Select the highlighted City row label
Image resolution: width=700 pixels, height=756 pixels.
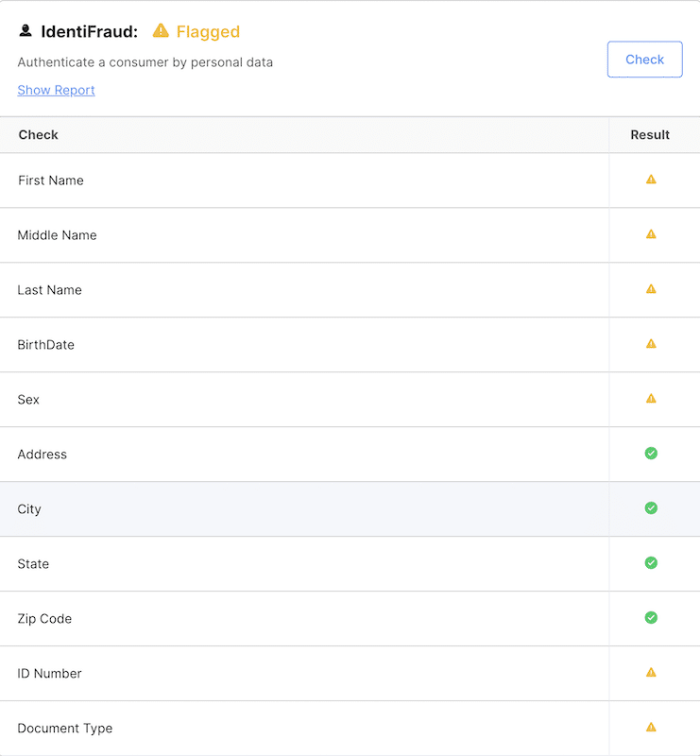point(29,509)
